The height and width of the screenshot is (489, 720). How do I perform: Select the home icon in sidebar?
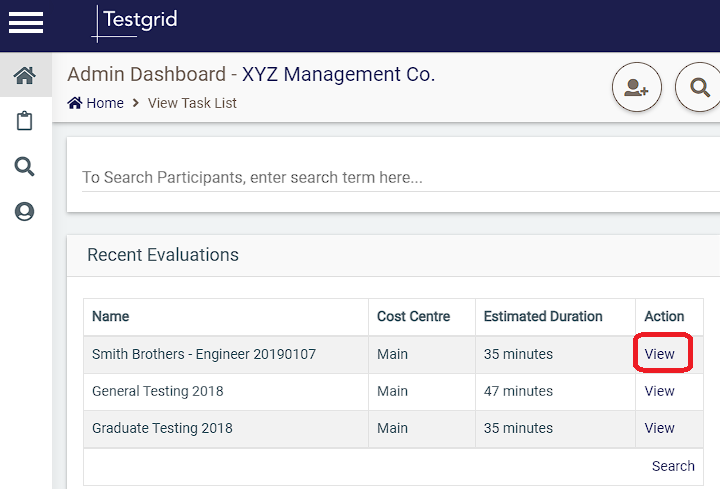point(25,75)
